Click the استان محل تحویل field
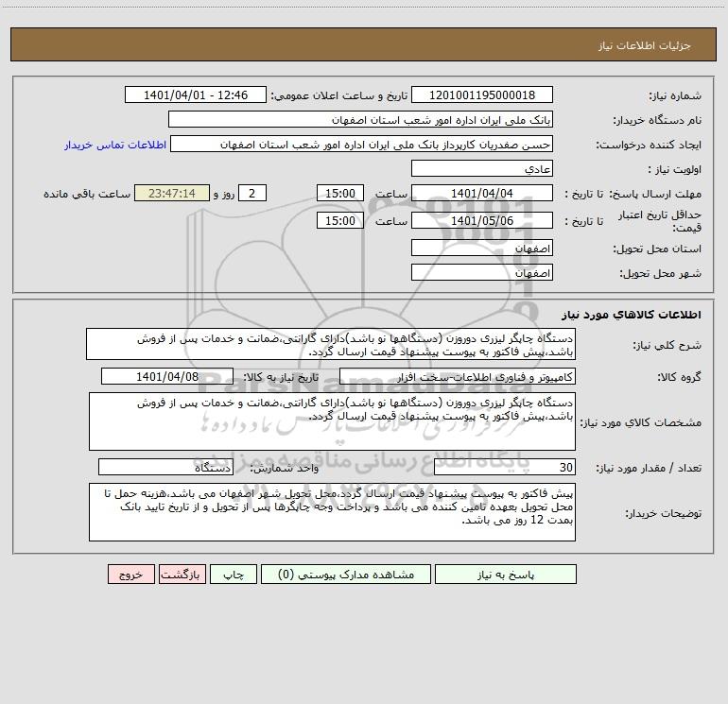 click(x=482, y=249)
